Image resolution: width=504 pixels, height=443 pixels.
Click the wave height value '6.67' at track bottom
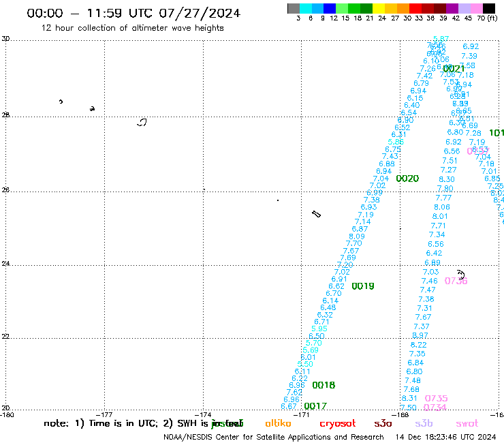289,406
